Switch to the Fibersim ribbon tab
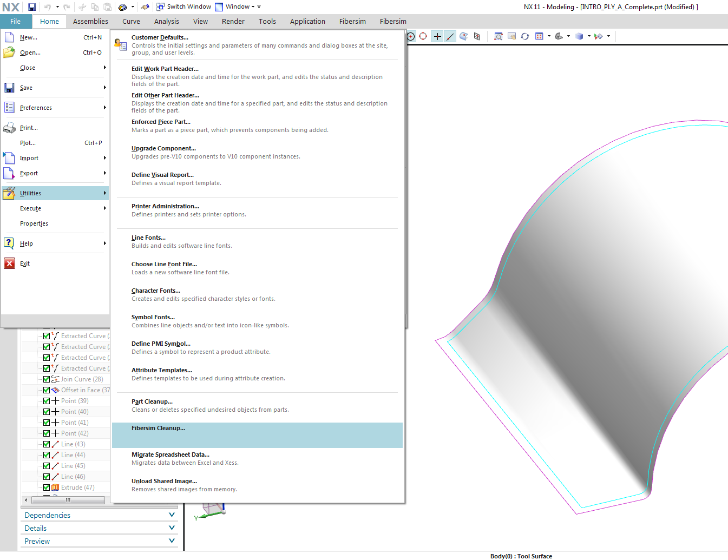The image size is (728, 560). coord(352,21)
